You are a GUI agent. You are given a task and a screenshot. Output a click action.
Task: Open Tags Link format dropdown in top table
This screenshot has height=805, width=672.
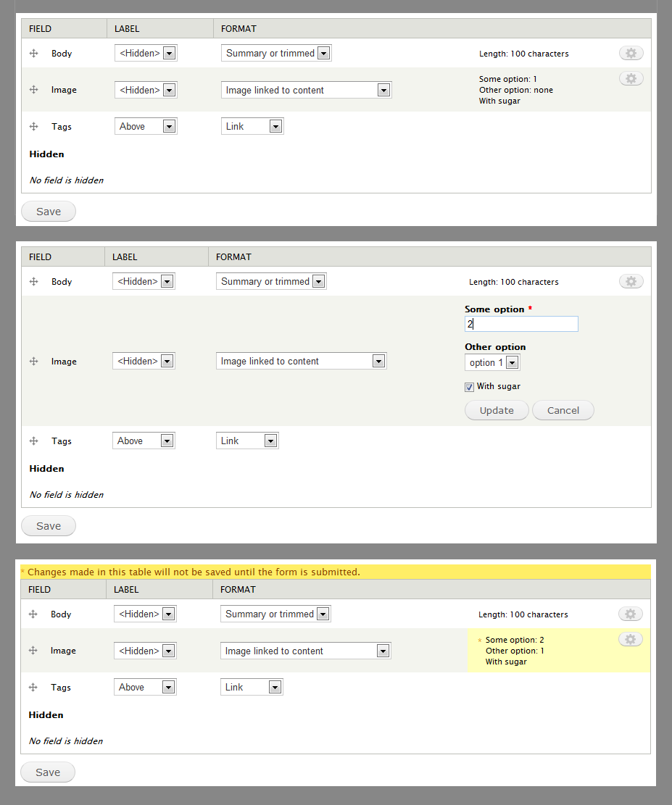(252, 126)
